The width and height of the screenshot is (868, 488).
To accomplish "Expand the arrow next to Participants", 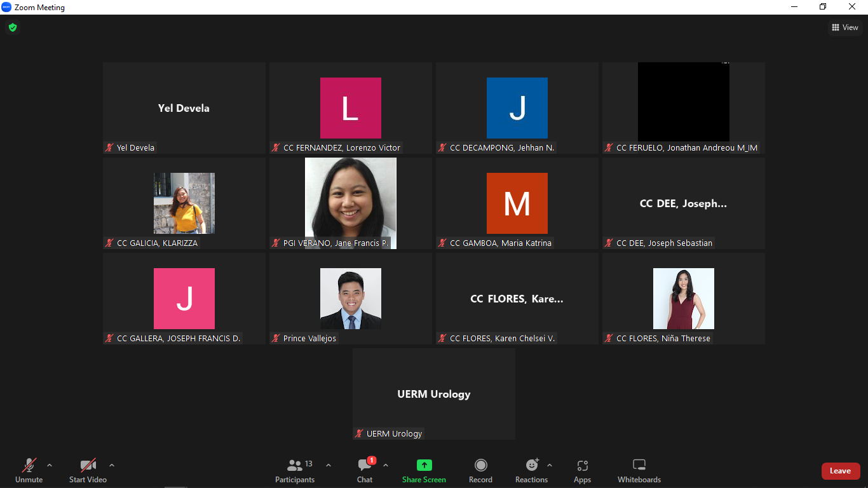I will (x=329, y=465).
